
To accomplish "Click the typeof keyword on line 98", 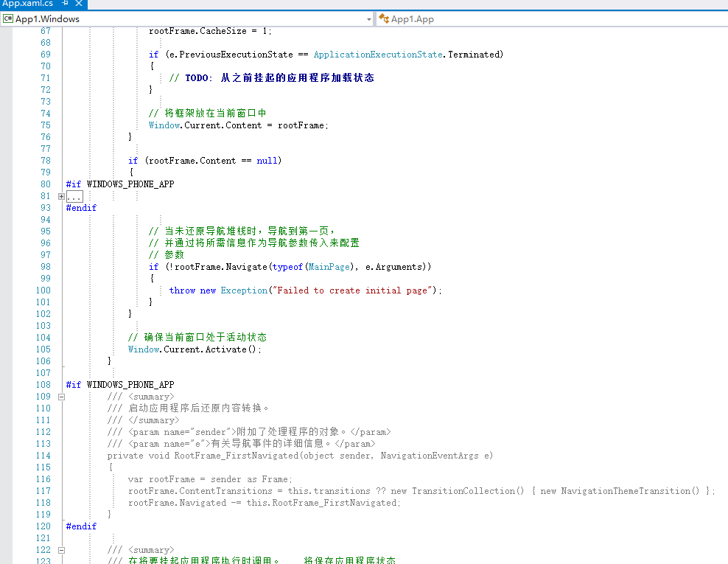I will (287, 267).
